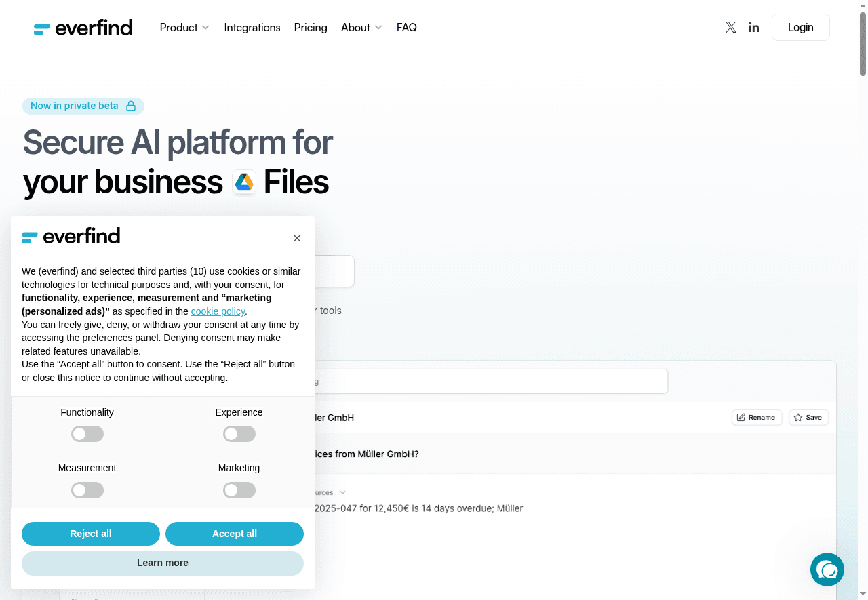Click the Google Drive icon in headline

[x=244, y=182]
